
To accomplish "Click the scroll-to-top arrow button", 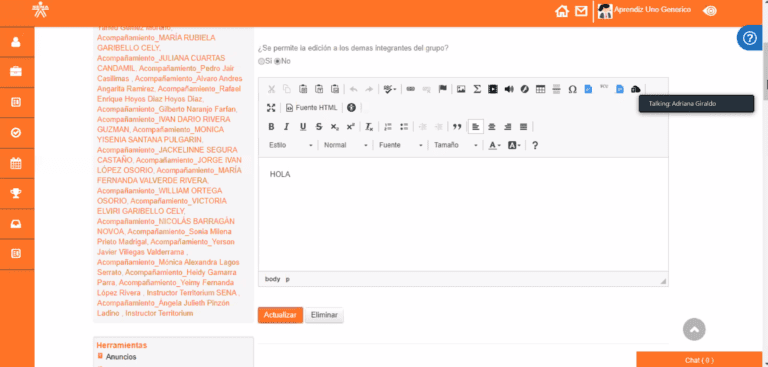I will pyautogui.click(x=694, y=330).
